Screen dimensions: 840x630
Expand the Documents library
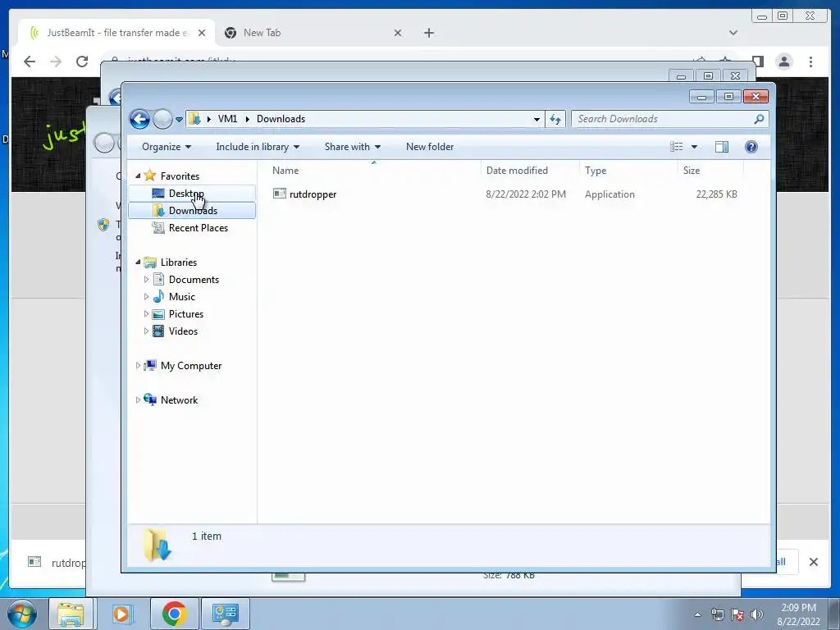point(146,279)
